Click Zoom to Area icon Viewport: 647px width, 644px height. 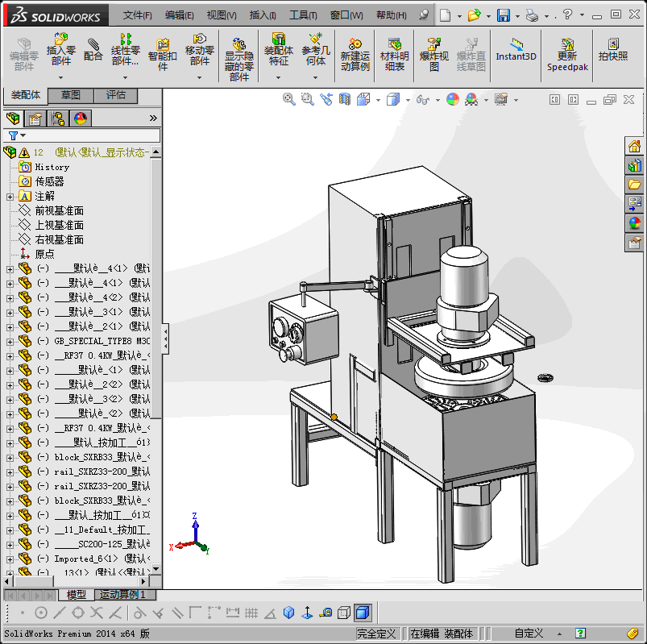[308, 99]
